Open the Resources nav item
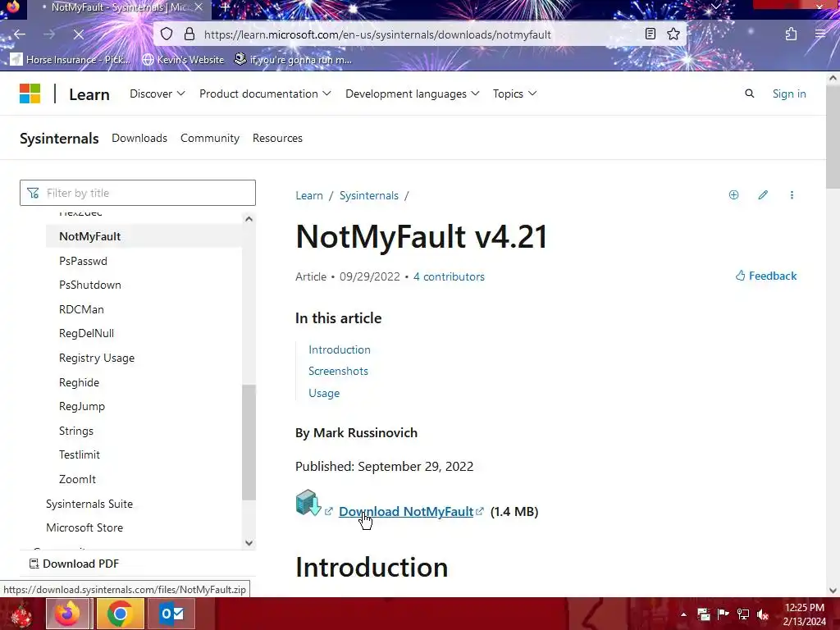Image resolution: width=840 pixels, height=630 pixels. (x=277, y=138)
